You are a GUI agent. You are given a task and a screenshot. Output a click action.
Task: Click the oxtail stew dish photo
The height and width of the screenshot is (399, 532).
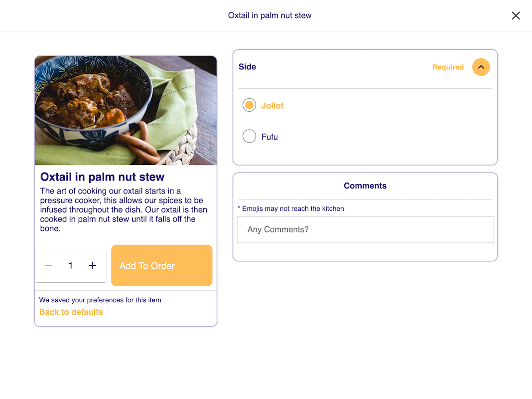click(x=126, y=111)
